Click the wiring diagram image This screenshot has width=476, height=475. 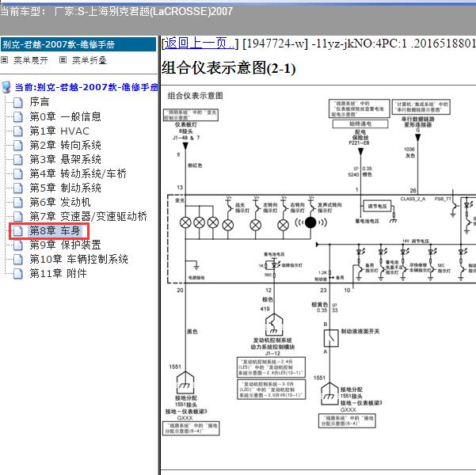coord(318,264)
